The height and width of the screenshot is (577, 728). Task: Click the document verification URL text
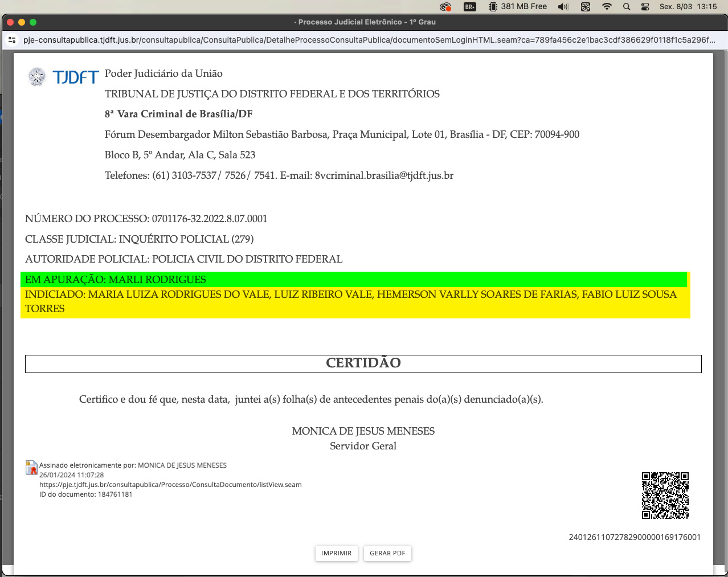click(x=170, y=485)
